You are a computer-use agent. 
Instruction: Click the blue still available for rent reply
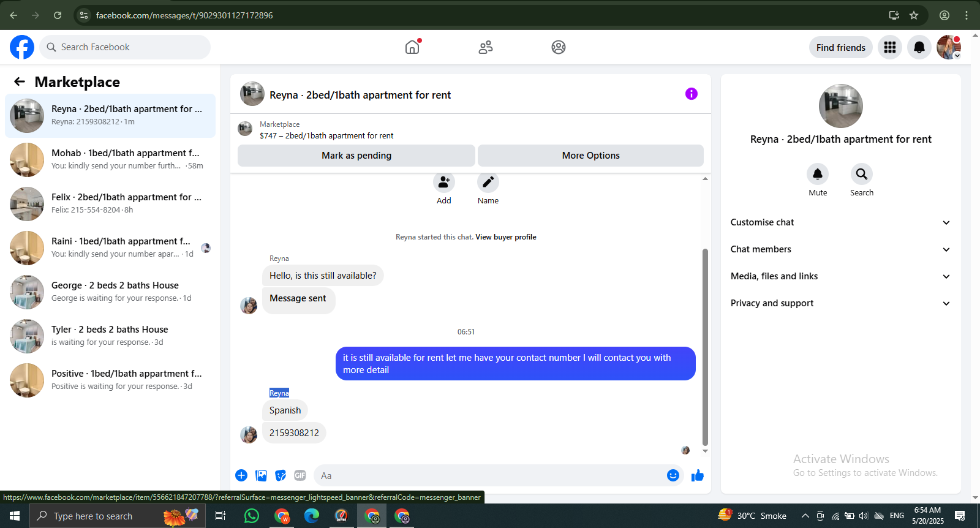tap(516, 364)
